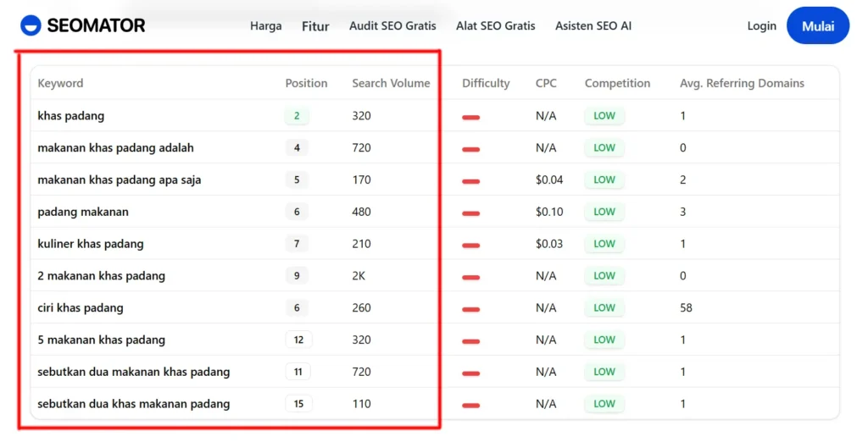868x442 pixels.
Task: Click the Competition column header
Action: point(617,83)
